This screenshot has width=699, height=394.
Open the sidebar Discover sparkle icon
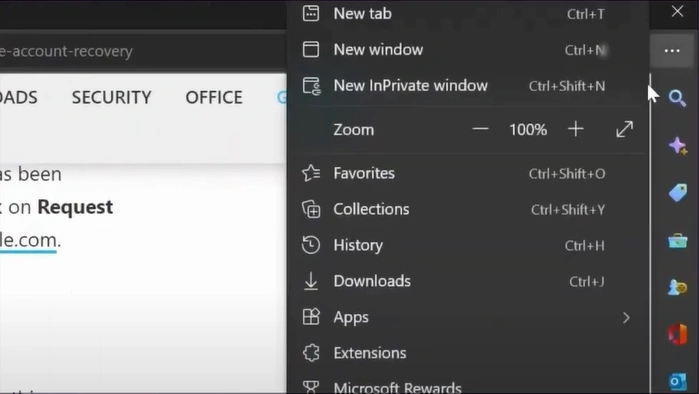pyautogui.click(x=678, y=146)
